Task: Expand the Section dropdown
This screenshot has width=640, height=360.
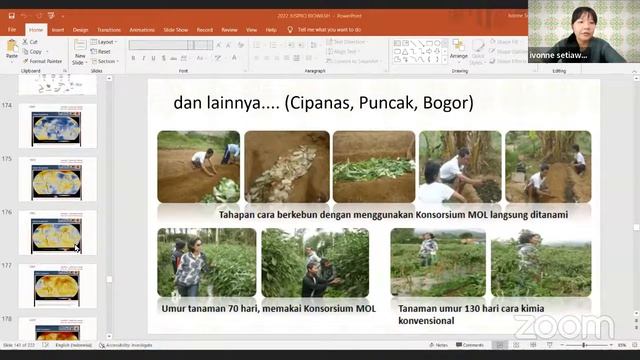Action: (x=105, y=61)
